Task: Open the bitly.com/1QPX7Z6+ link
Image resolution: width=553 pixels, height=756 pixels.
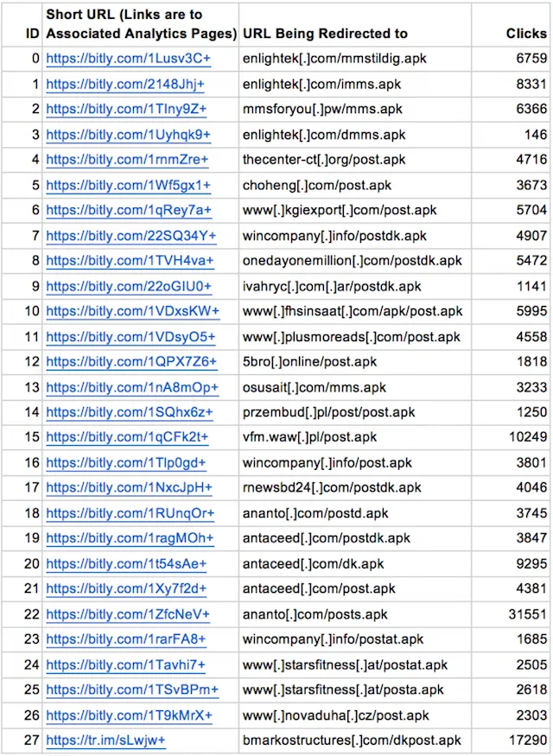Action: (131, 362)
